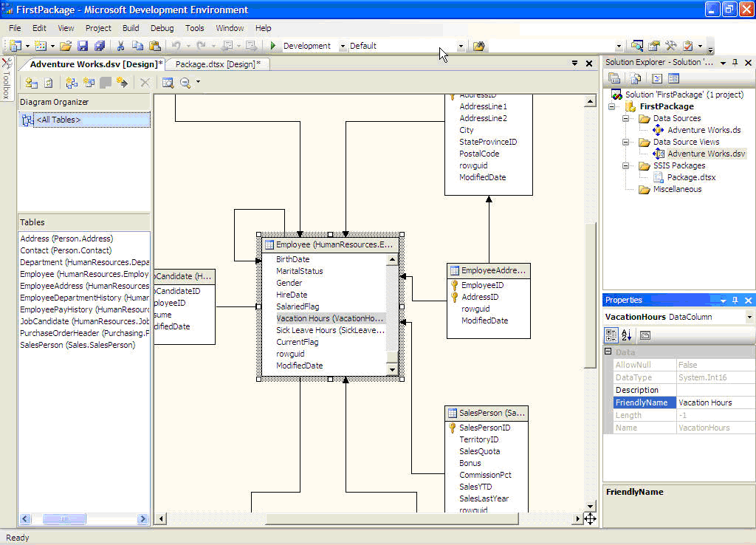The height and width of the screenshot is (545, 756).
Task: Click the Cut scissors icon
Action: [x=120, y=46]
